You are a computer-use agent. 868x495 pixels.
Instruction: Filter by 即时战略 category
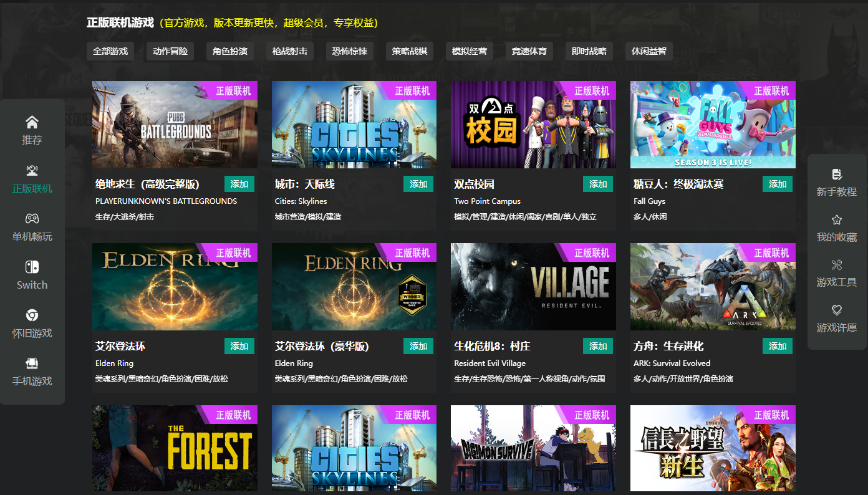[589, 51]
